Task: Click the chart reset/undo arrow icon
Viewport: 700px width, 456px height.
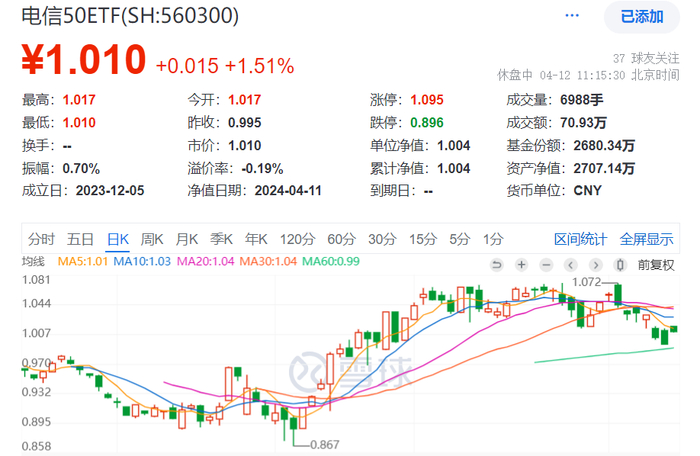Action: [x=496, y=265]
